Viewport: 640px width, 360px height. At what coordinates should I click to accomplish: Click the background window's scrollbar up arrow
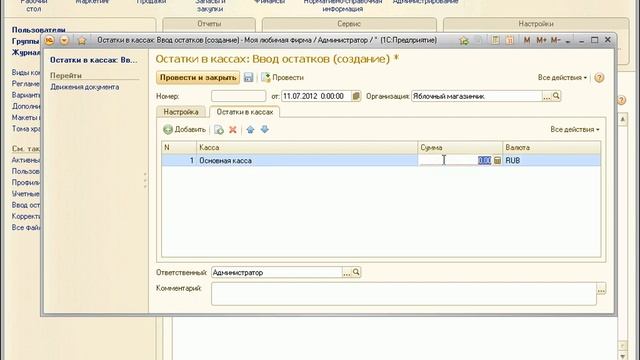click(622, 119)
